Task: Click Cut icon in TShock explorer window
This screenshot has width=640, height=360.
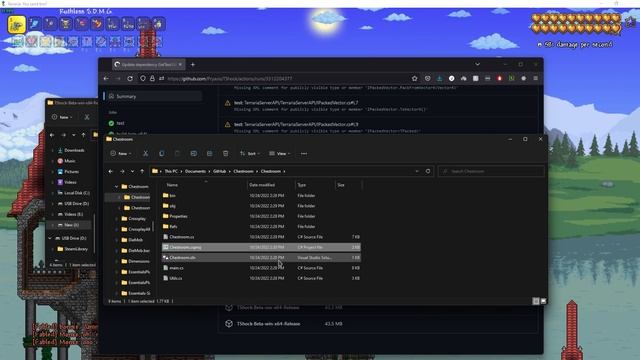Action: [87, 117]
